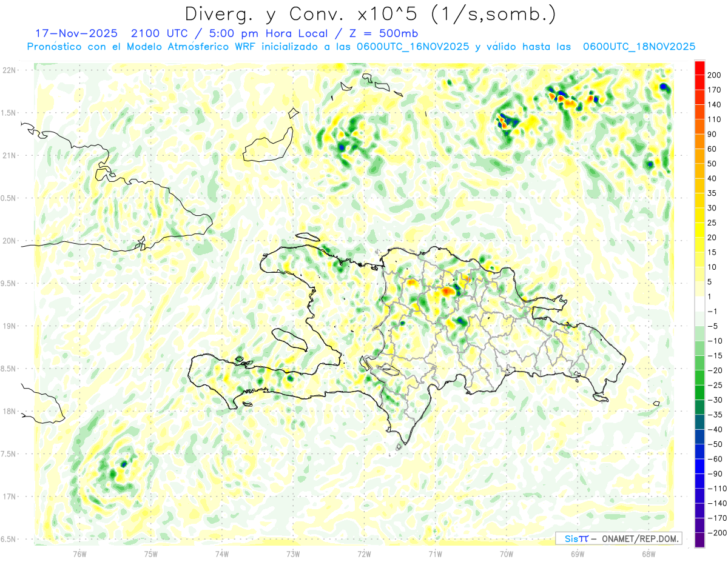Click the '69W' longitude label
The height and width of the screenshot is (562, 728).
coord(578,554)
